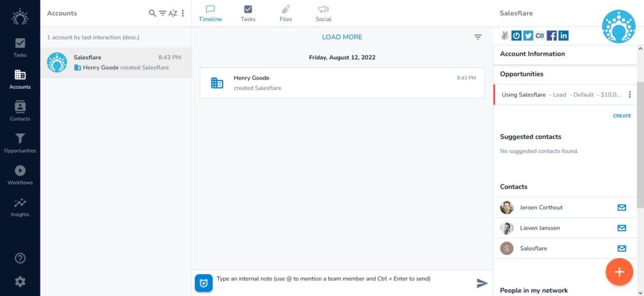Image resolution: width=644 pixels, height=296 pixels.
Task: Switch to the Timeline tab
Action: point(210,14)
